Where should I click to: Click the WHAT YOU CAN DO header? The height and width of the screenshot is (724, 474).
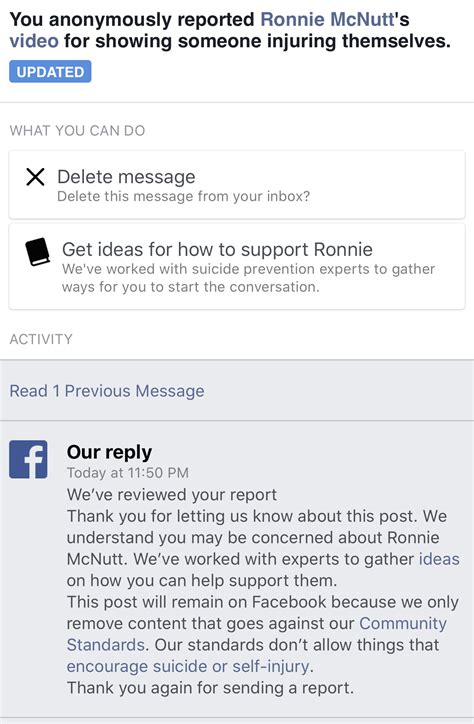(78, 131)
